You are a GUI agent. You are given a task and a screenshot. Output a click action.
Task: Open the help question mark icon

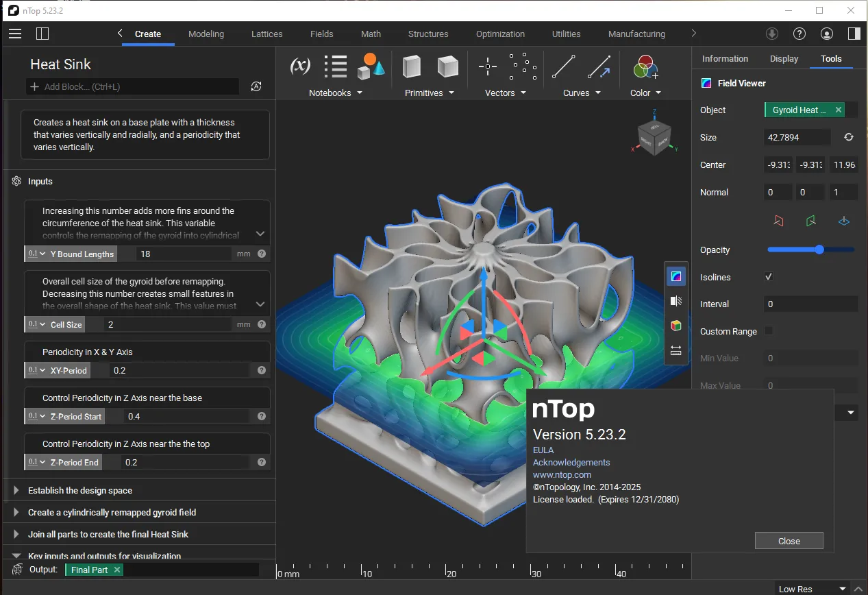pyautogui.click(x=799, y=34)
